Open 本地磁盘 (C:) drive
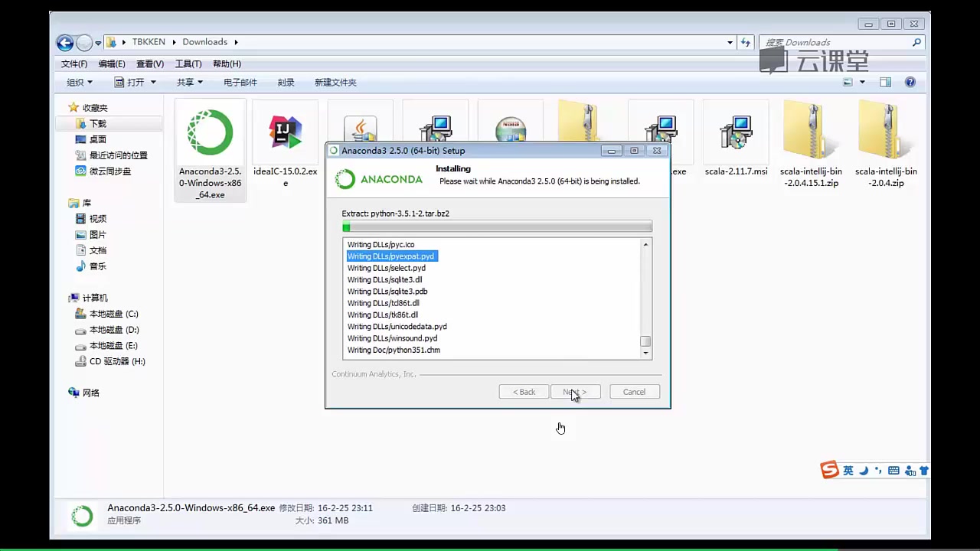 (x=113, y=314)
